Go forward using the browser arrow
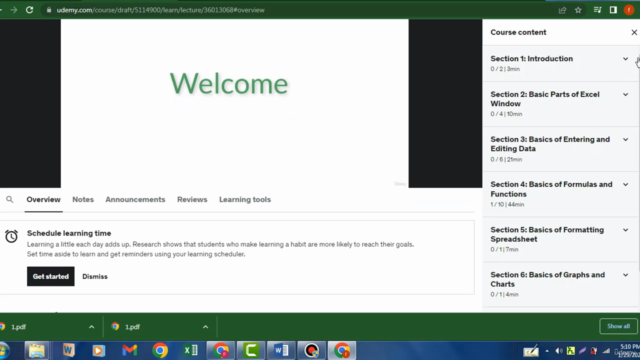This screenshot has width=640, height=360. [x=14, y=10]
